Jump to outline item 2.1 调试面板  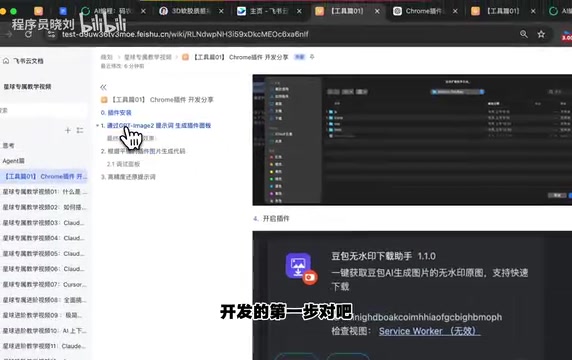[123, 164]
